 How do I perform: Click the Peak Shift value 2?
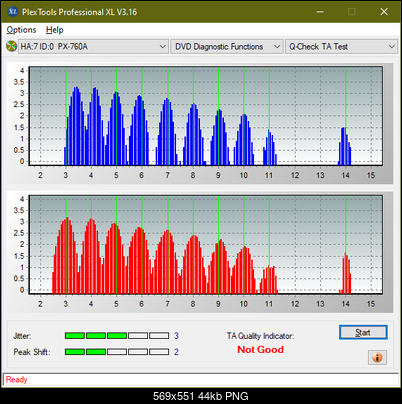pyautogui.click(x=176, y=352)
